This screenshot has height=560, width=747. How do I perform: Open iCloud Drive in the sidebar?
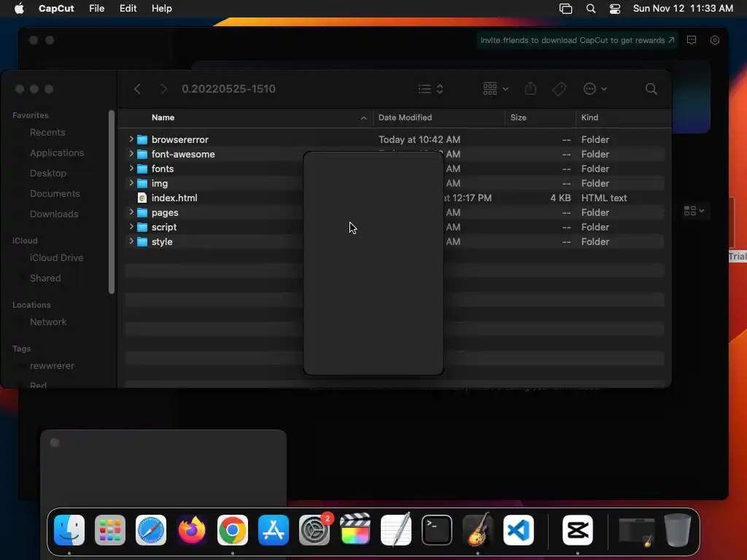coord(56,257)
